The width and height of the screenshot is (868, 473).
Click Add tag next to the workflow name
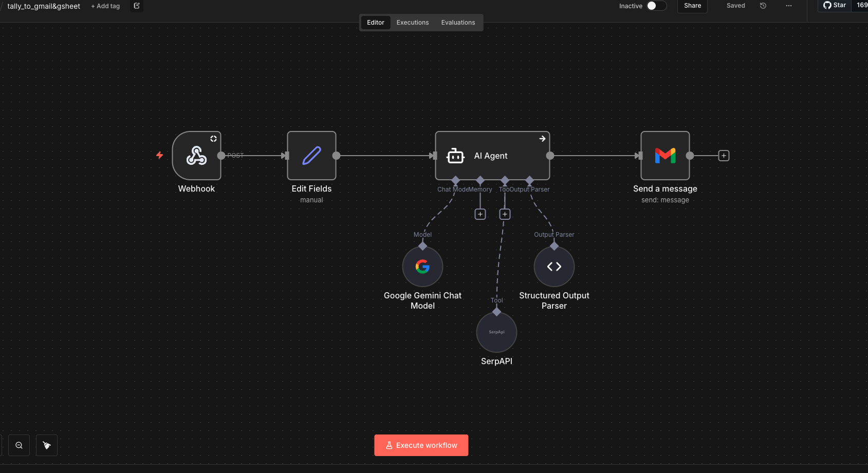105,6
